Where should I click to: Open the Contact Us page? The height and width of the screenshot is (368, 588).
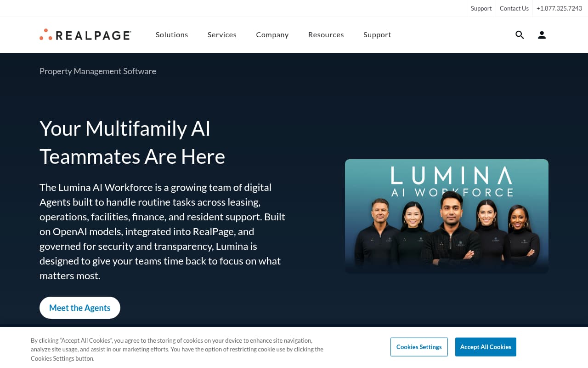tap(514, 8)
